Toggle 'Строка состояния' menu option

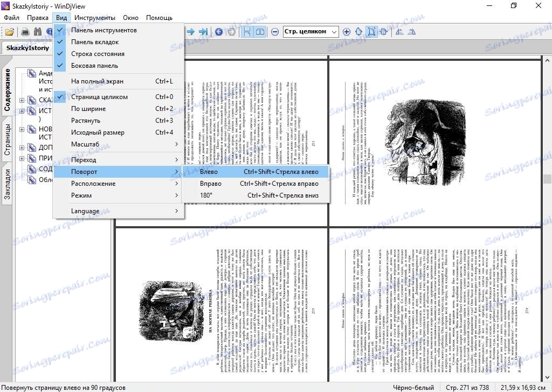click(98, 54)
